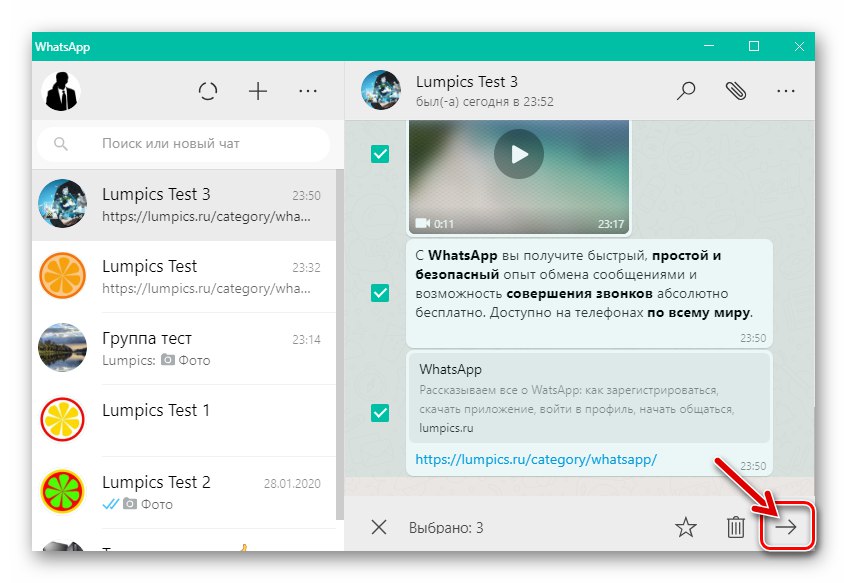Open Lumpics Test 3 header avatar

(x=381, y=90)
